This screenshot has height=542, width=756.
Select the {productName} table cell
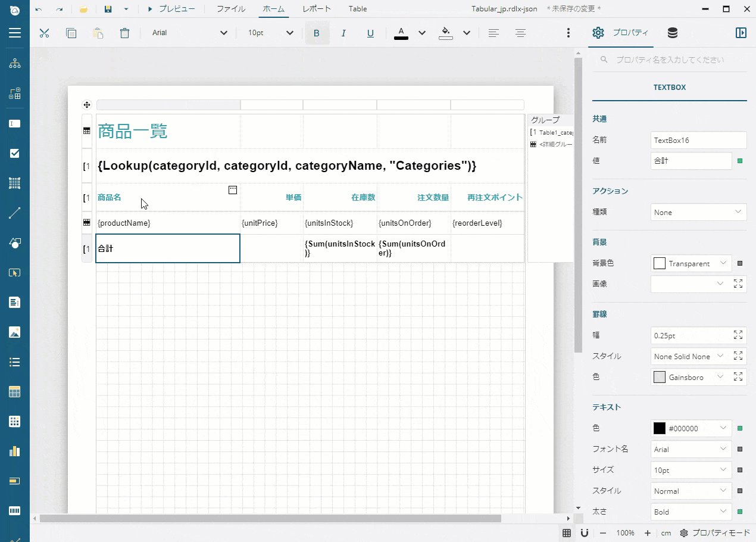pos(168,223)
